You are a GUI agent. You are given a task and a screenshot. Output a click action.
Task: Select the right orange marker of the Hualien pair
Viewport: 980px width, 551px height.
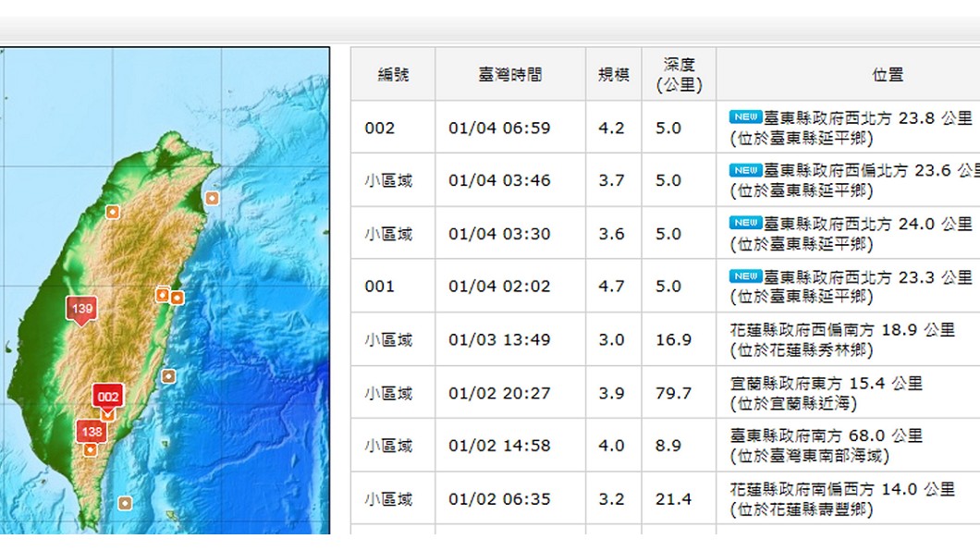click(x=178, y=298)
